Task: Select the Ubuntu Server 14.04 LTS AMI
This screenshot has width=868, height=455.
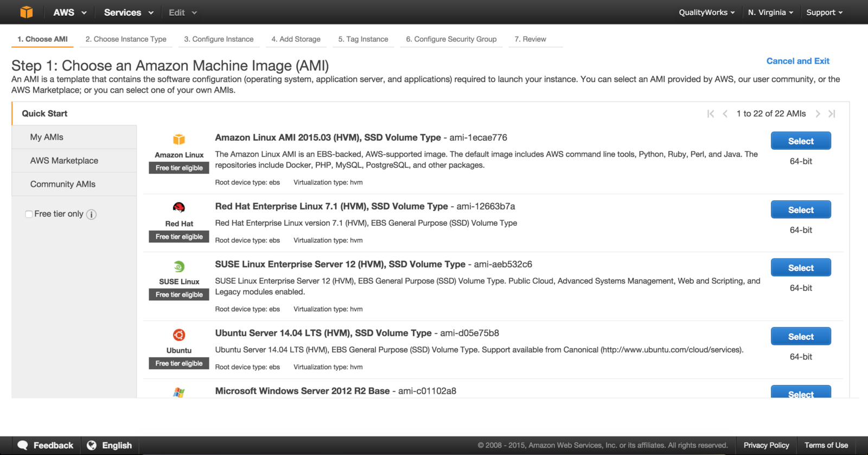Action: (801, 337)
